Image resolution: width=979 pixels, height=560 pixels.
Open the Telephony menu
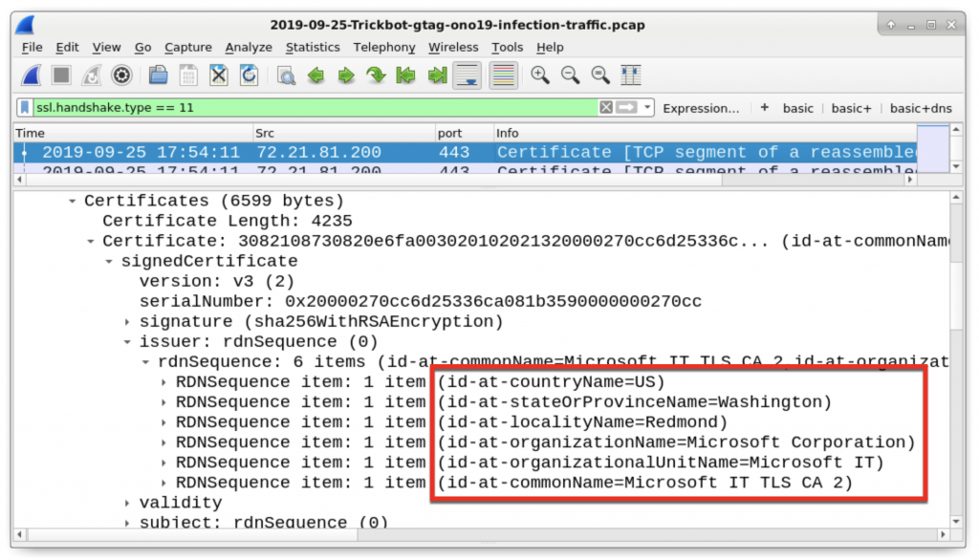pos(384,48)
